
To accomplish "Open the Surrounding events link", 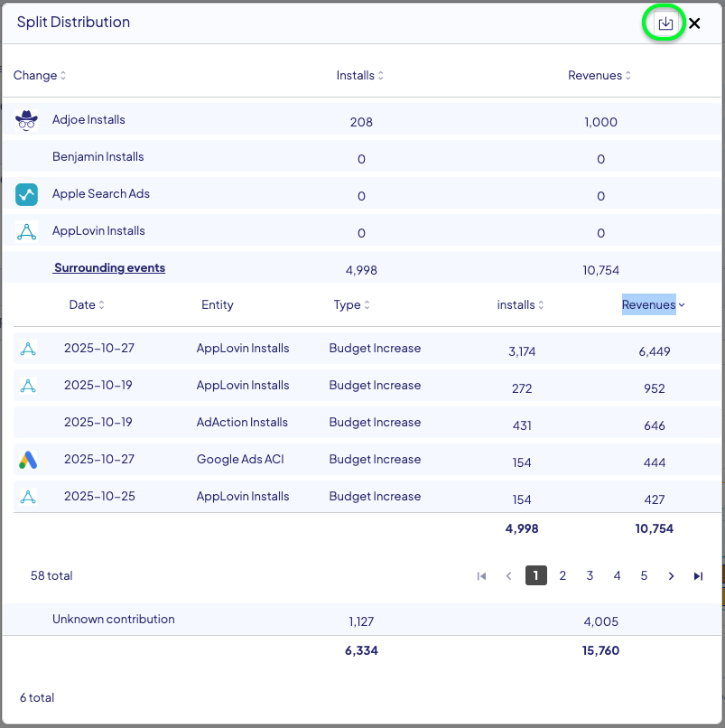I will pos(109,268).
